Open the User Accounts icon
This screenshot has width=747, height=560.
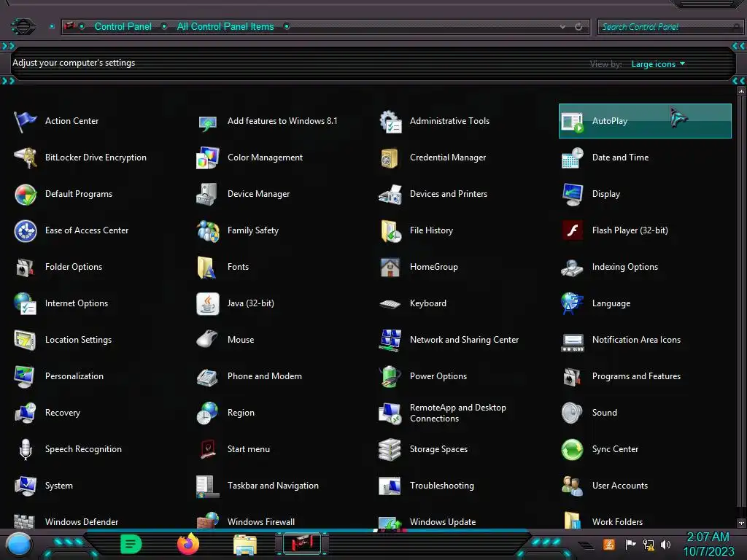(x=572, y=486)
